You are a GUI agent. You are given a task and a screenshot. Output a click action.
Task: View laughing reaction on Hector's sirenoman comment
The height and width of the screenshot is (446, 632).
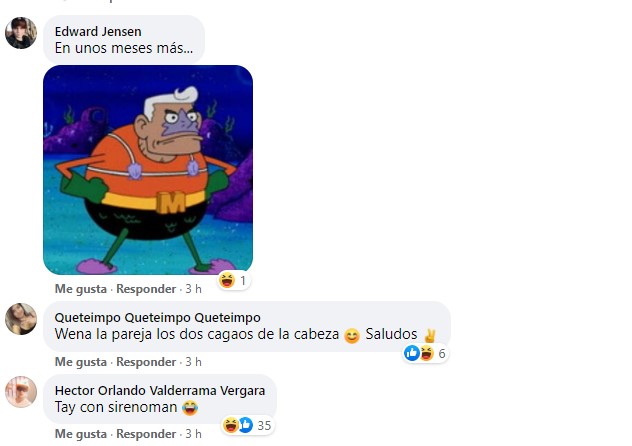pos(231,425)
